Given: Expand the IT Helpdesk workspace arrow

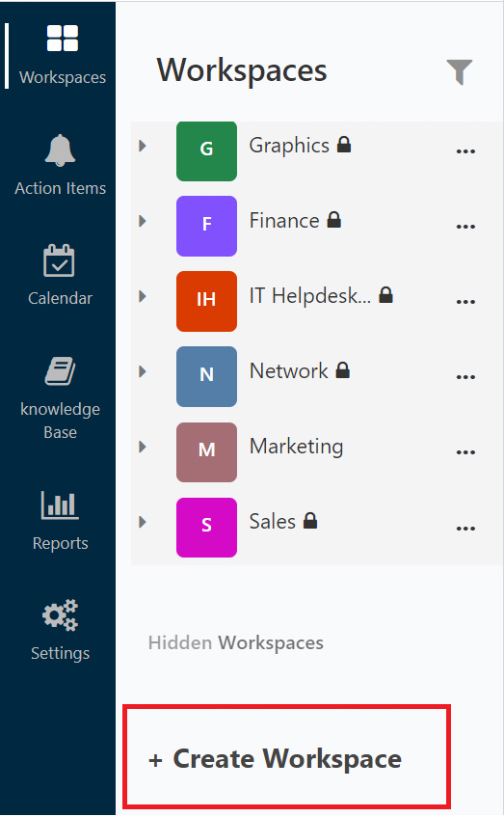Looking at the screenshot, I should [142, 296].
